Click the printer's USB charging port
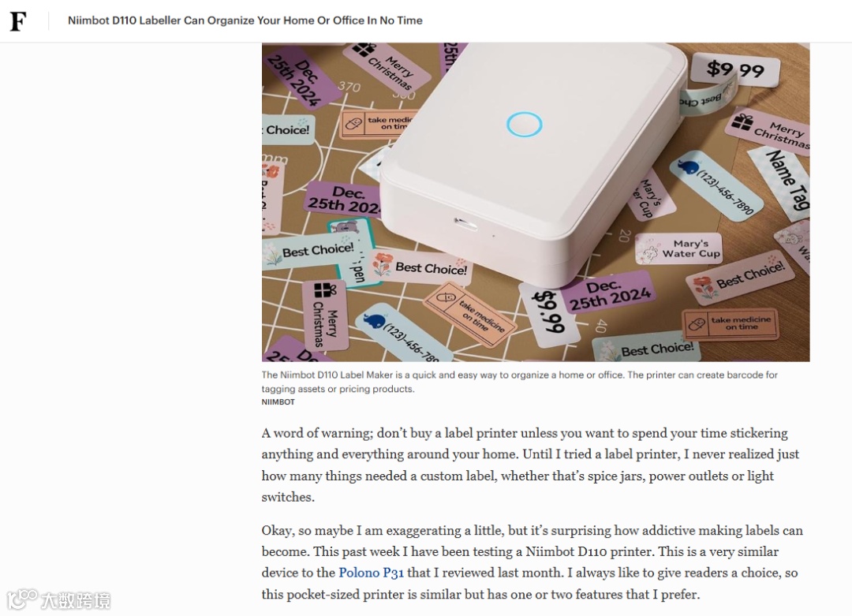This screenshot has width=852, height=616. 465,222
